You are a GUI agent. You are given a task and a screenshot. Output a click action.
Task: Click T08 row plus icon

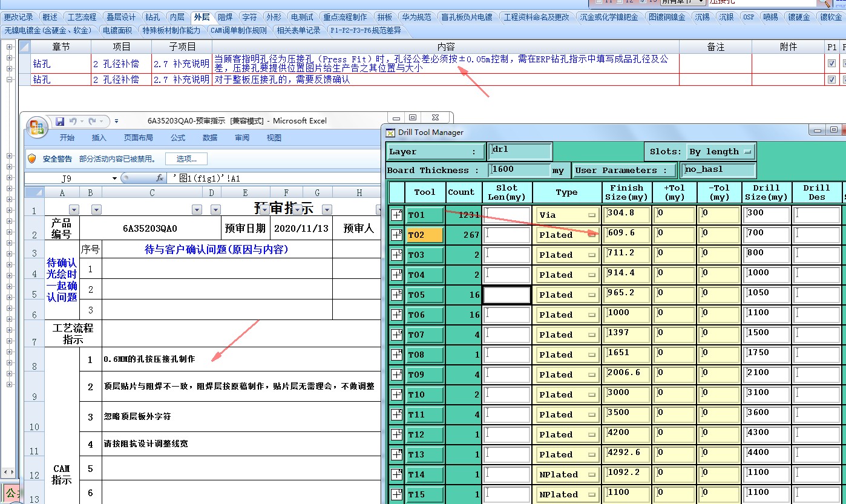[x=396, y=355]
